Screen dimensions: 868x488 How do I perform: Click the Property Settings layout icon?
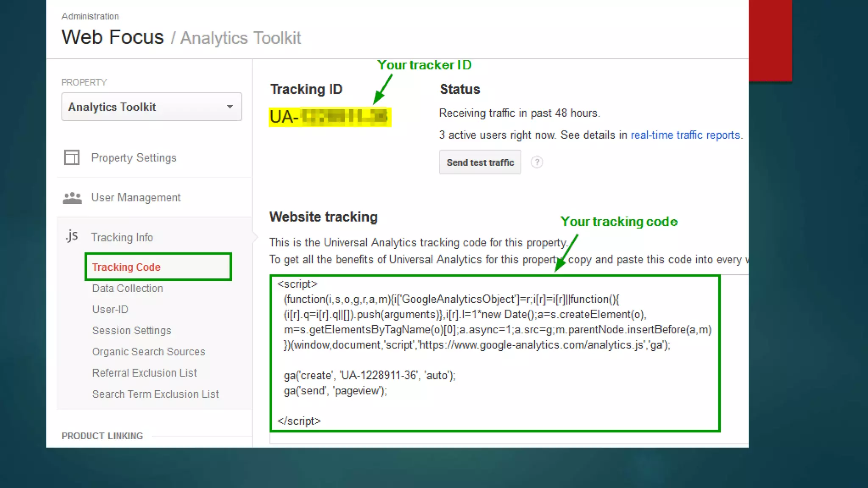[x=72, y=158]
